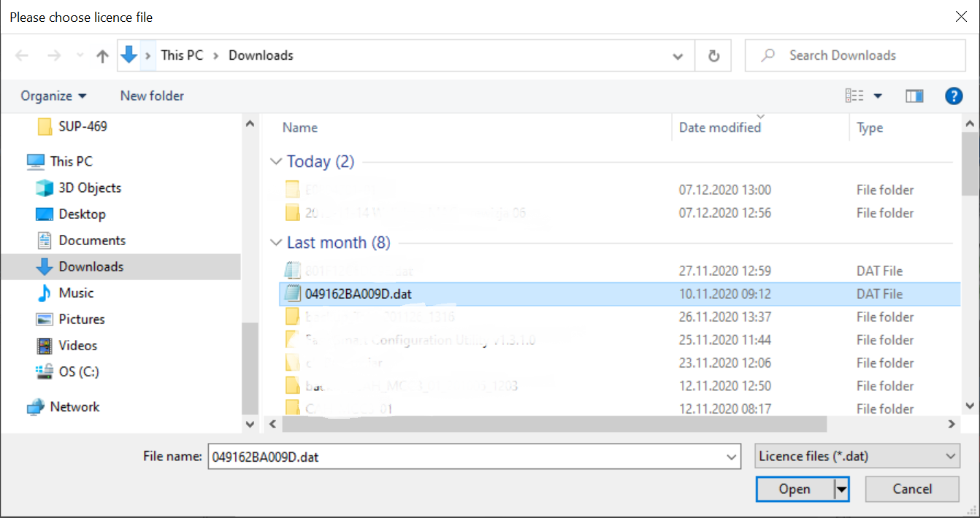980x518 pixels.
Task: Collapse the Today group
Action: click(276, 162)
